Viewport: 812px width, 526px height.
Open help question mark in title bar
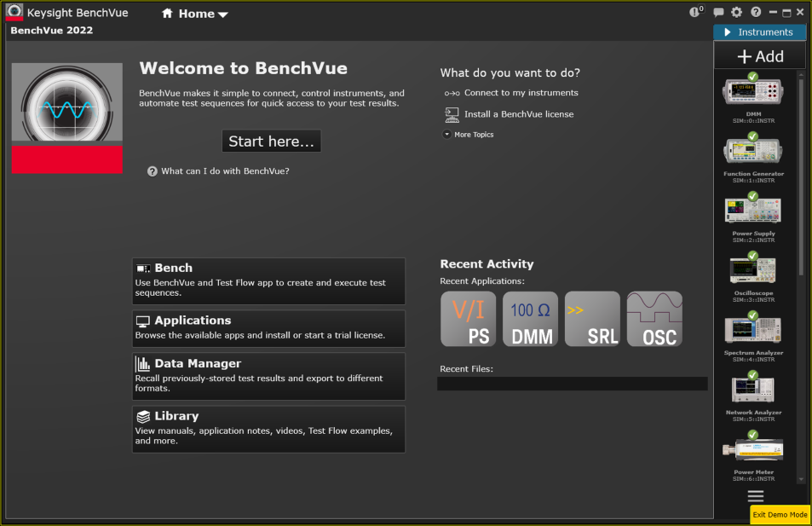[756, 12]
